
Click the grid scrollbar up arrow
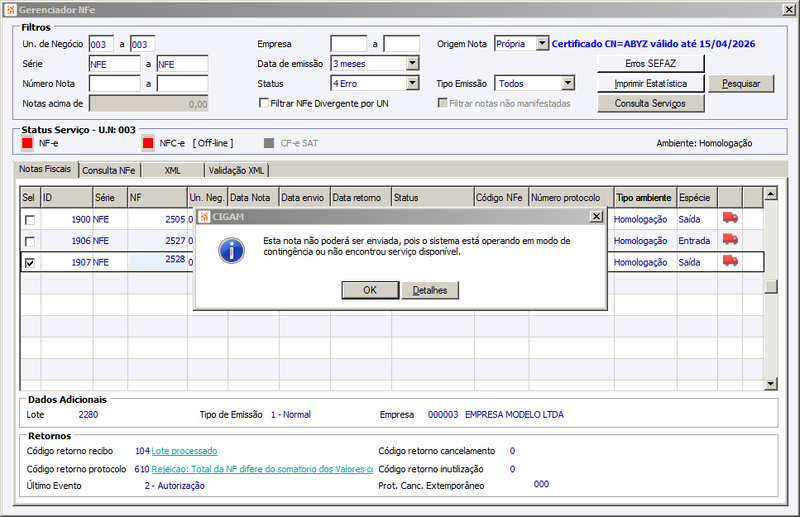coord(770,194)
